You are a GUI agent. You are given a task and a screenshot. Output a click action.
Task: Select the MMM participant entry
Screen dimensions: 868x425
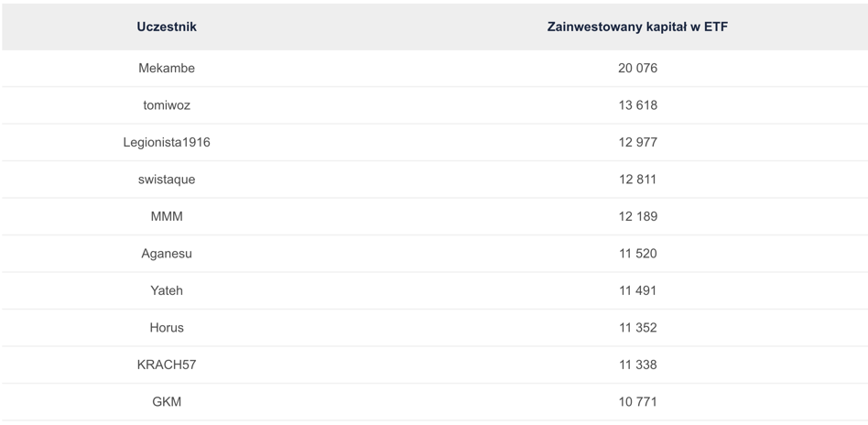(167, 216)
